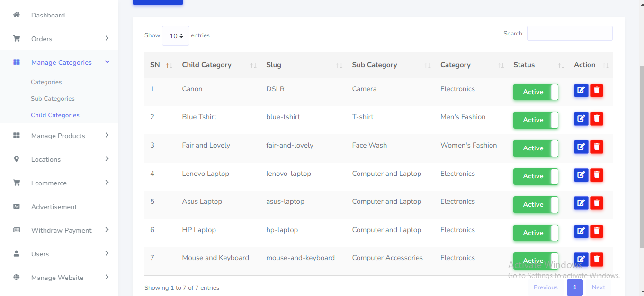The width and height of the screenshot is (644, 296).
Task: Toggle status of HP Laptop row
Action: pyautogui.click(x=536, y=233)
